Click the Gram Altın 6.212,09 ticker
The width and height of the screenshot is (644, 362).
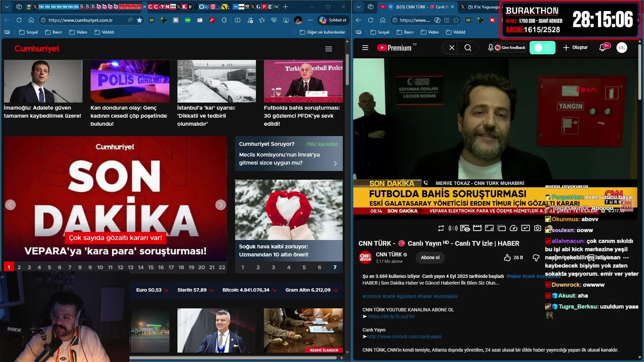pos(311,290)
